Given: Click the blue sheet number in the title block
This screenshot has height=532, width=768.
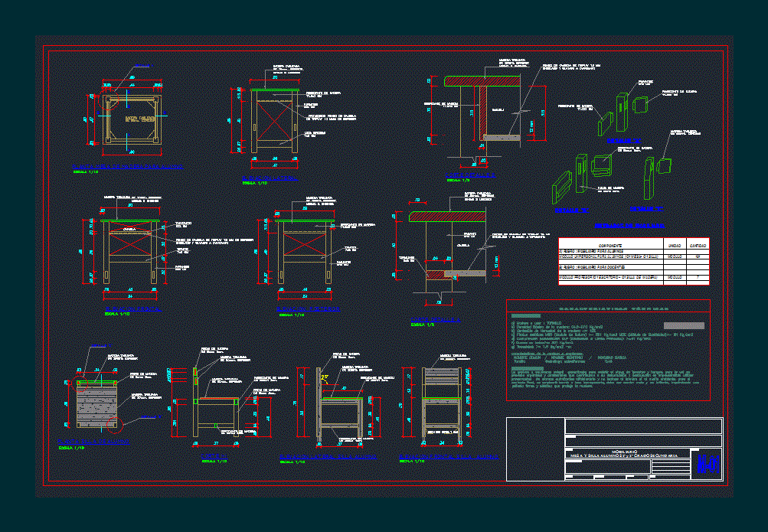Looking at the screenshot, I should pos(709,463).
